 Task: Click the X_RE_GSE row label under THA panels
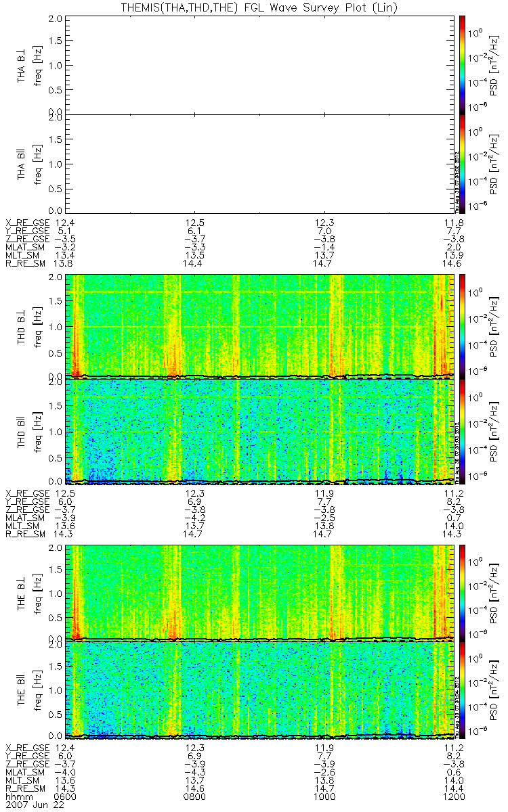click(x=28, y=223)
